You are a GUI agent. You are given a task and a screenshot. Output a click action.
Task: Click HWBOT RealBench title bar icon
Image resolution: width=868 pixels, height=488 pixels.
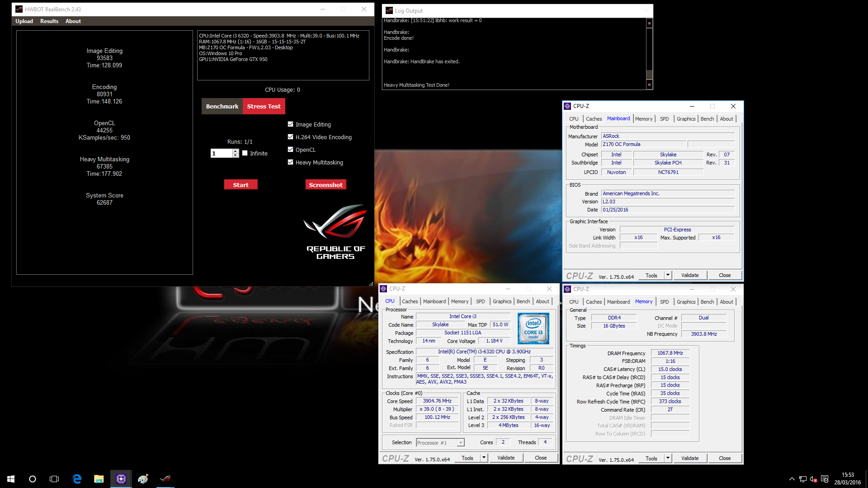pyautogui.click(x=19, y=9)
